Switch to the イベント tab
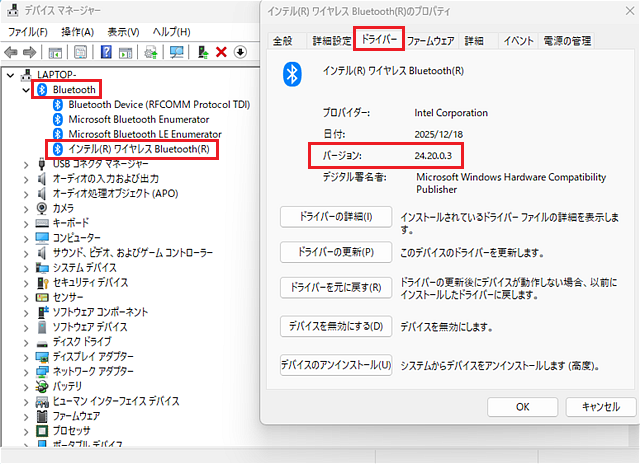 (518, 41)
